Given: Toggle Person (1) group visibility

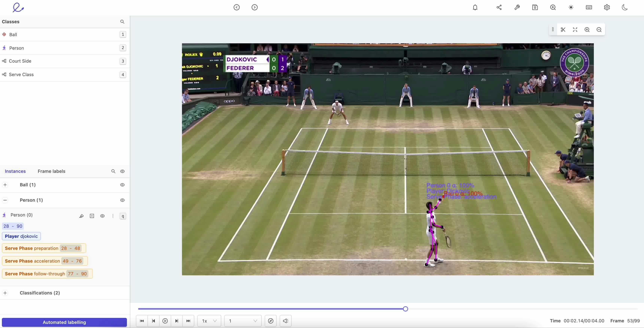Looking at the screenshot, I should [122, 200].
